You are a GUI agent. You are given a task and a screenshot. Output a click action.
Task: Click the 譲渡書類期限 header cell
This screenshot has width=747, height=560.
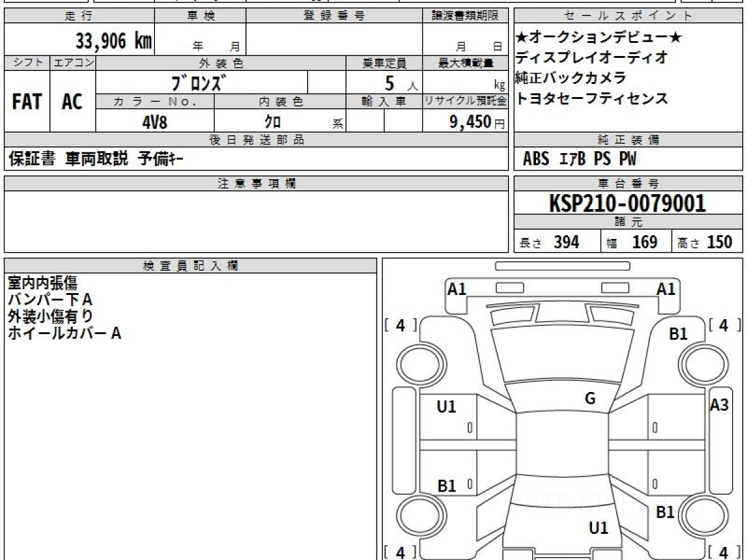pos(465,16)
